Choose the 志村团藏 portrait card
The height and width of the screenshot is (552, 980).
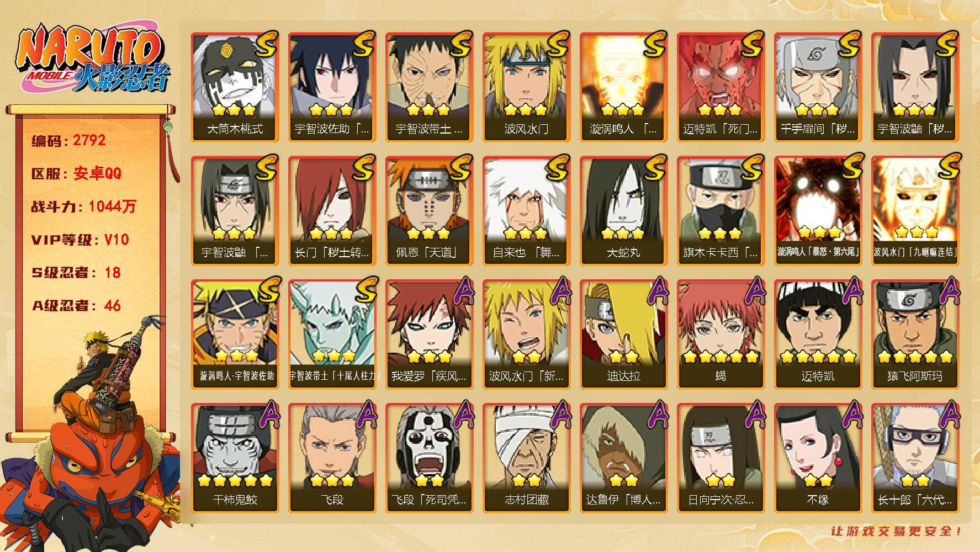527,458
